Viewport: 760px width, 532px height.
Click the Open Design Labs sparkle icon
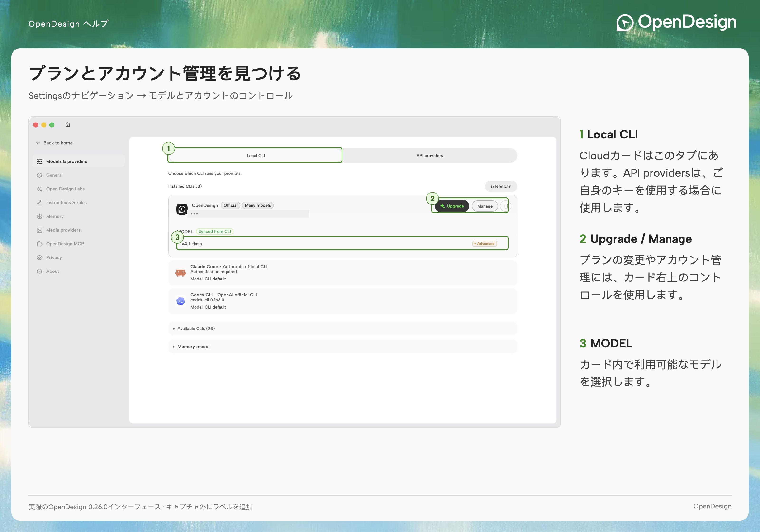[39, 189]
